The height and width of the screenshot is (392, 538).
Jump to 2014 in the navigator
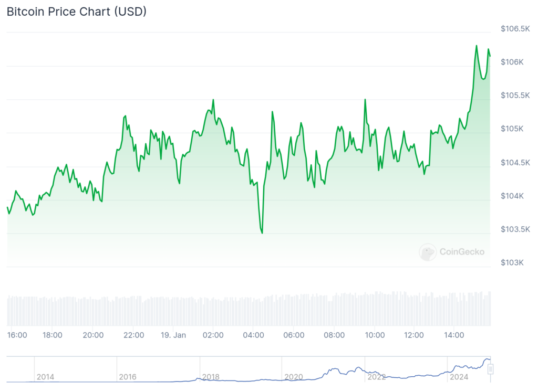[45, 377]
